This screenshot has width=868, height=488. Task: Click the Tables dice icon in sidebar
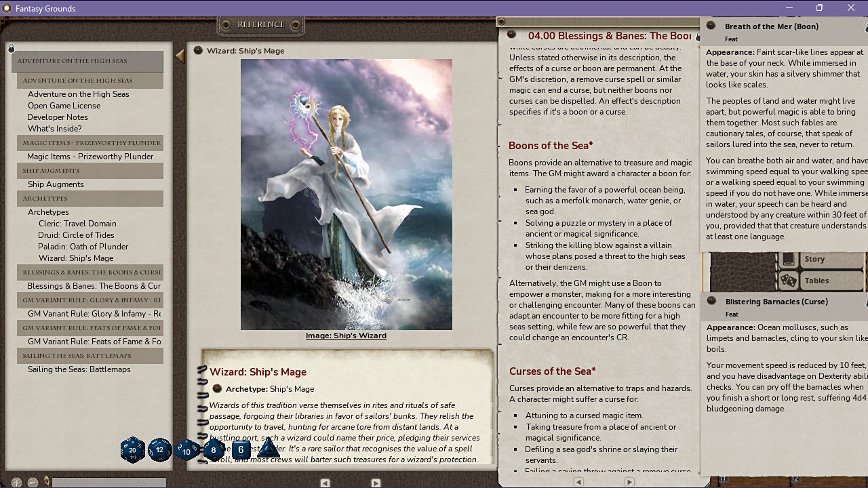pyautogui.click(x=788, y=280)
